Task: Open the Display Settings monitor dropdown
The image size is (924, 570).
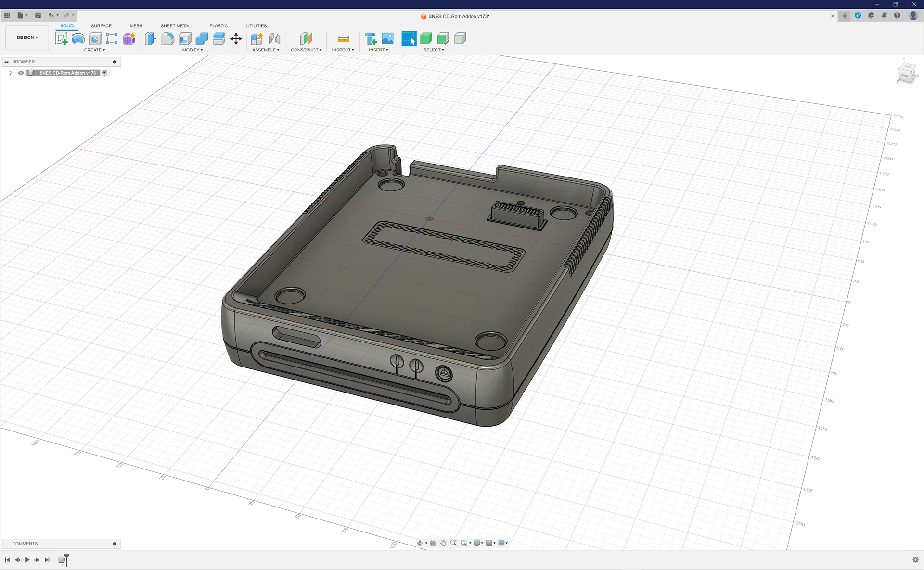Action: tap(478, 543)
